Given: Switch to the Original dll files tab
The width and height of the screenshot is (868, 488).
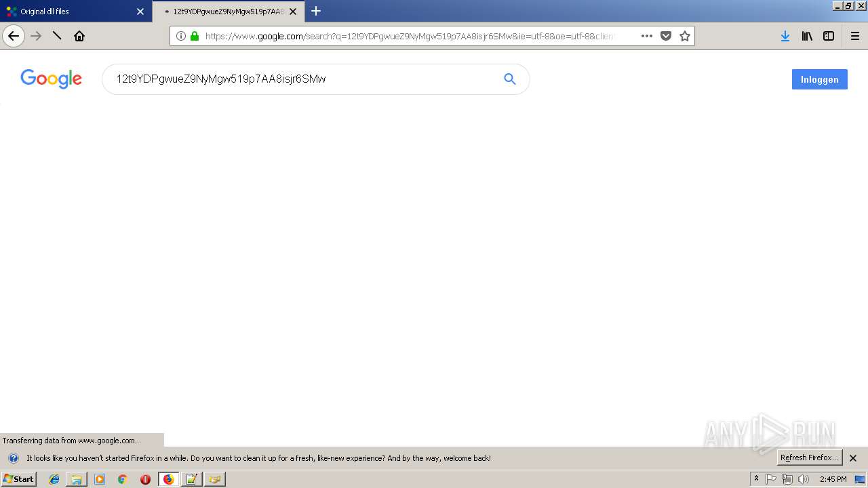Looking at the screenshot, I should click(x=76, y=12).
